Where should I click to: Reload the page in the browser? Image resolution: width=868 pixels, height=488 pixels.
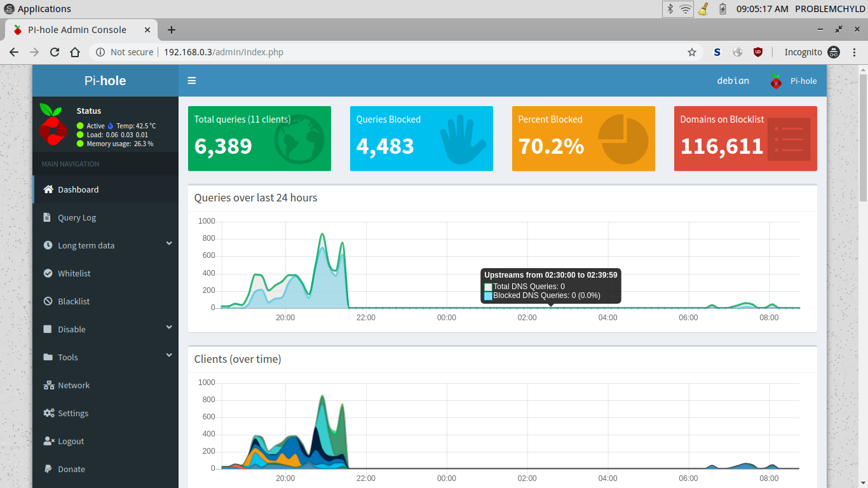click(55, 52)
